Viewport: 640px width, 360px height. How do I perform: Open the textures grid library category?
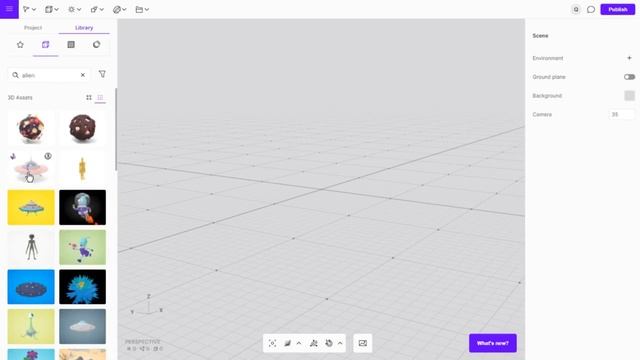[71, 45]
